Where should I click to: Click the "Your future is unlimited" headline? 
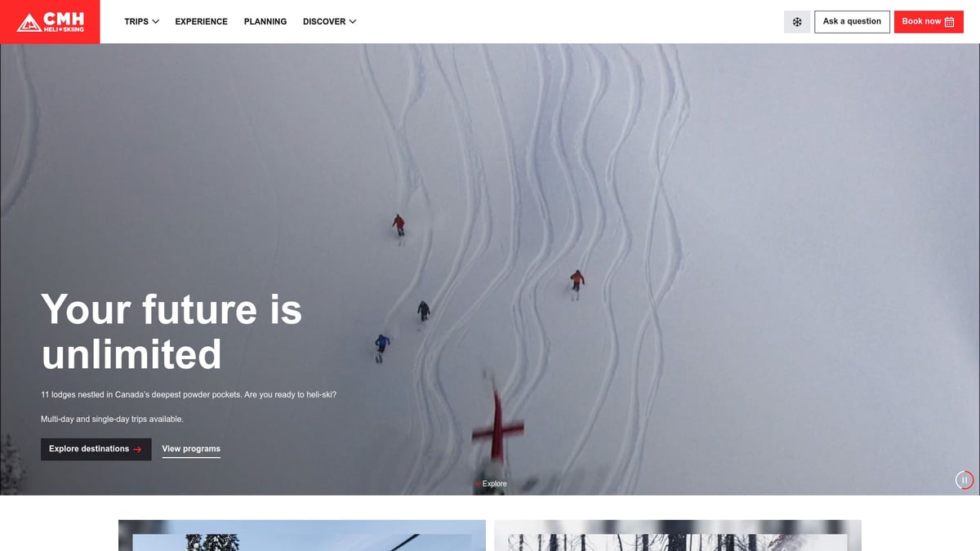click(x=171, y=331)
